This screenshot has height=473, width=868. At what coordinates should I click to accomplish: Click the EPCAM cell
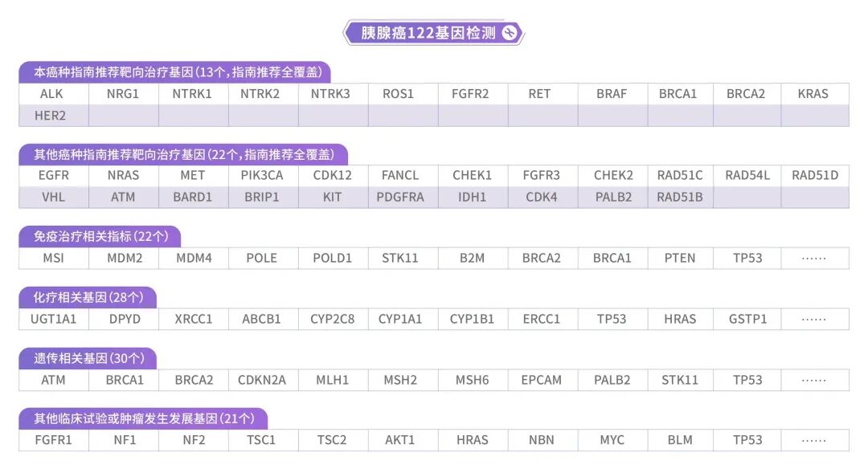[542, 380]
